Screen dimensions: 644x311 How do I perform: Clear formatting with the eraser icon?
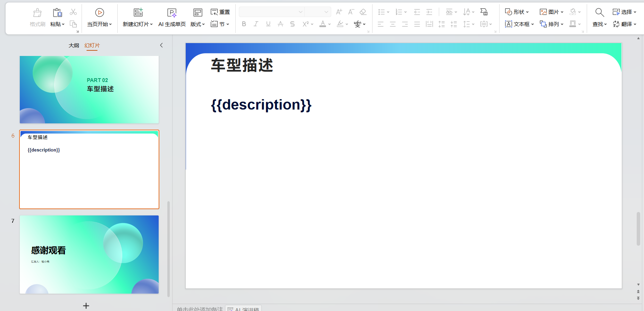[x=363, y=12]
